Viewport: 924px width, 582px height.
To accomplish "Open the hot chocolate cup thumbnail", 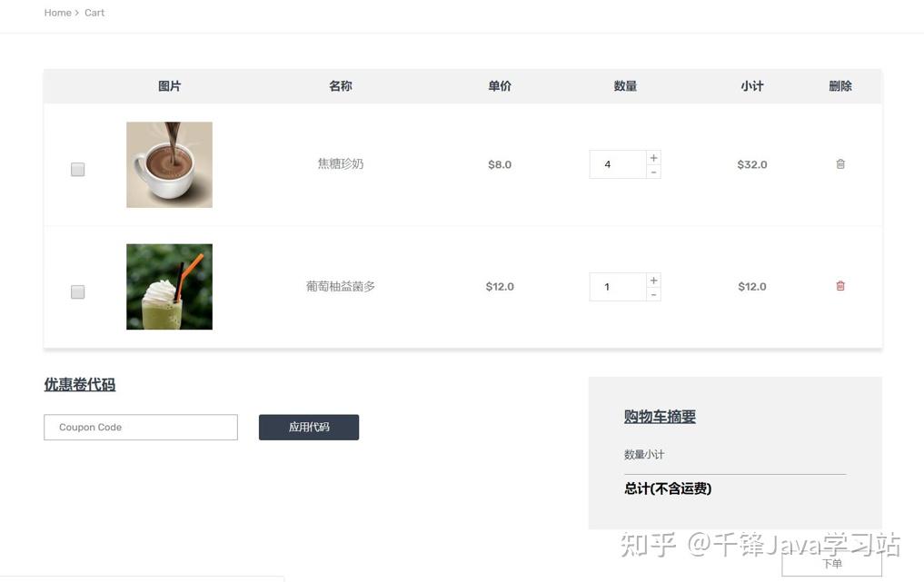I will point(170,165).
